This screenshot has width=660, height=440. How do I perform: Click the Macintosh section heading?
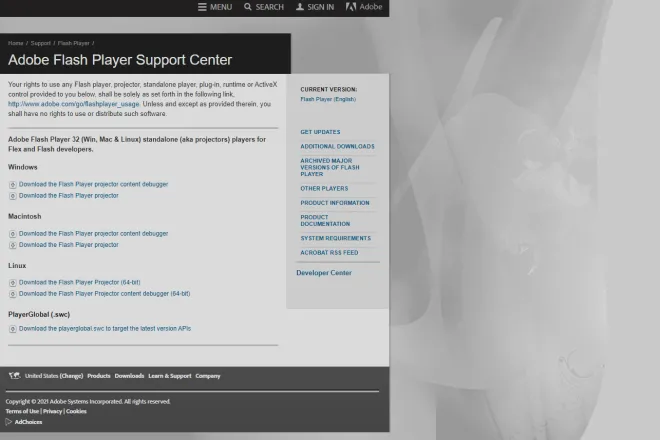click(24, 216)
